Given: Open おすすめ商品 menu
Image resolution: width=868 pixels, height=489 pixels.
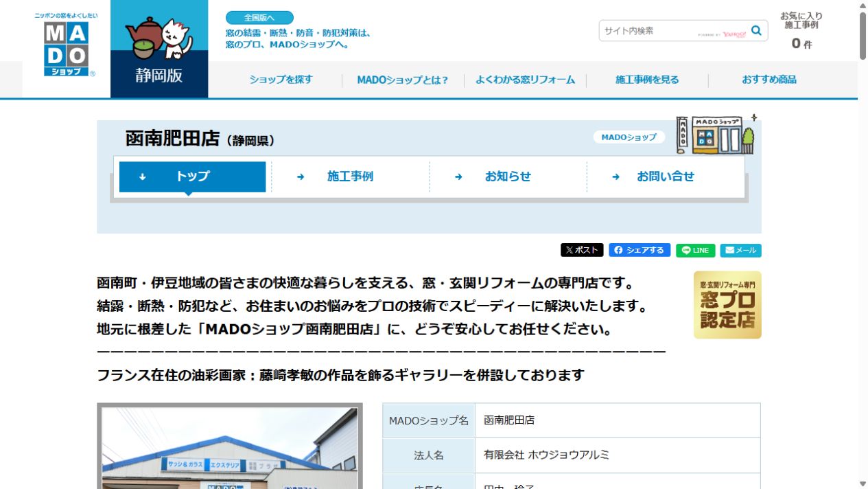Looking at the screenshot, I should click(769, 80).
